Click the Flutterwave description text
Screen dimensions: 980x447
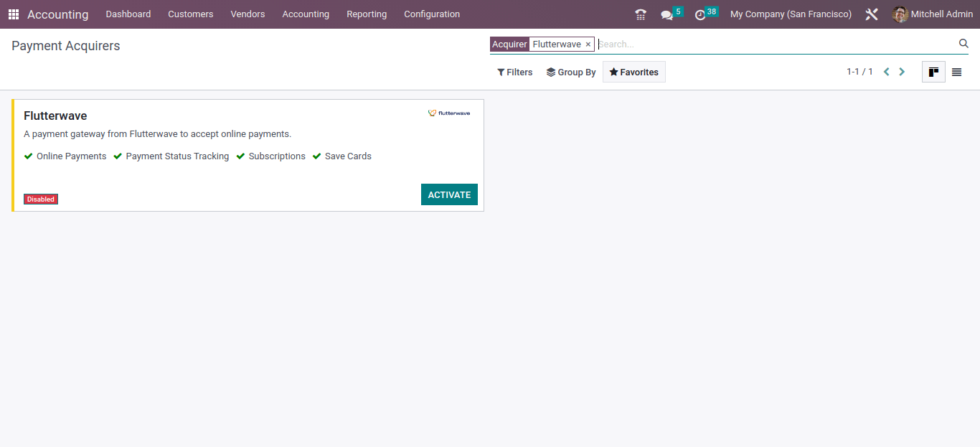tap(157, 134)
